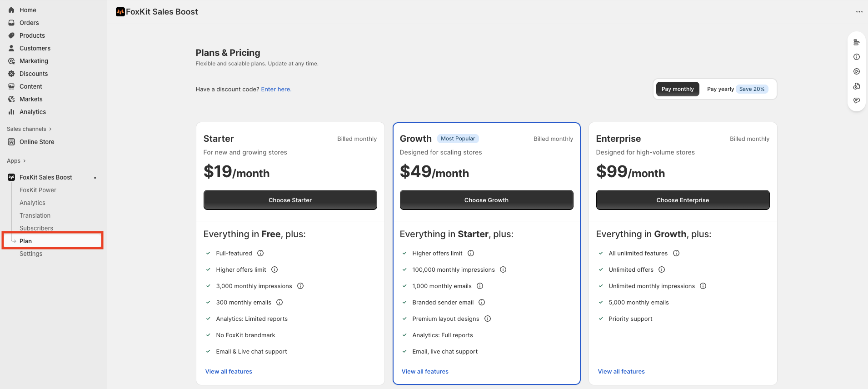Click the Analytics: Full reports text
This screenshot has width=868, height=389.
(442, 335)
